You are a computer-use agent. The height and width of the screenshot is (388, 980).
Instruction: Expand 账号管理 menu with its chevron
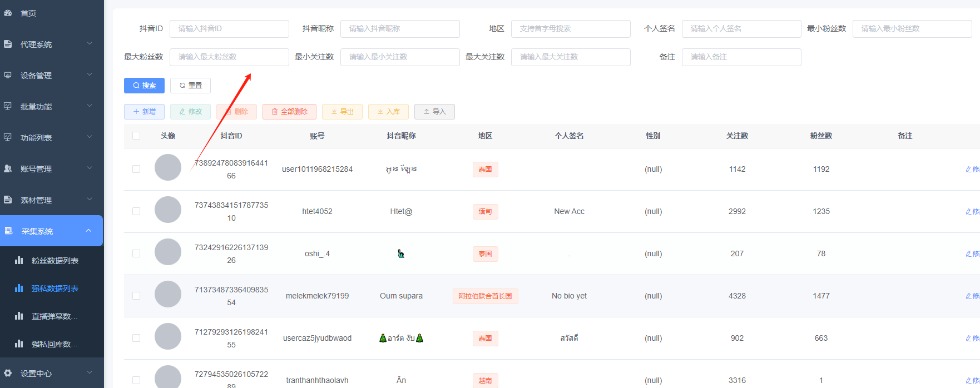[x=90, y=168]
